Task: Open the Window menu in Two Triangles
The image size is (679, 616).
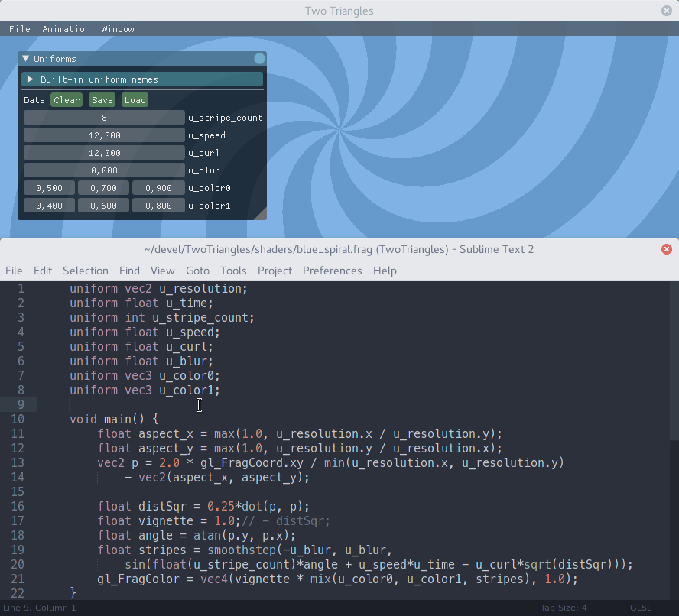Action: coord(118,29)
